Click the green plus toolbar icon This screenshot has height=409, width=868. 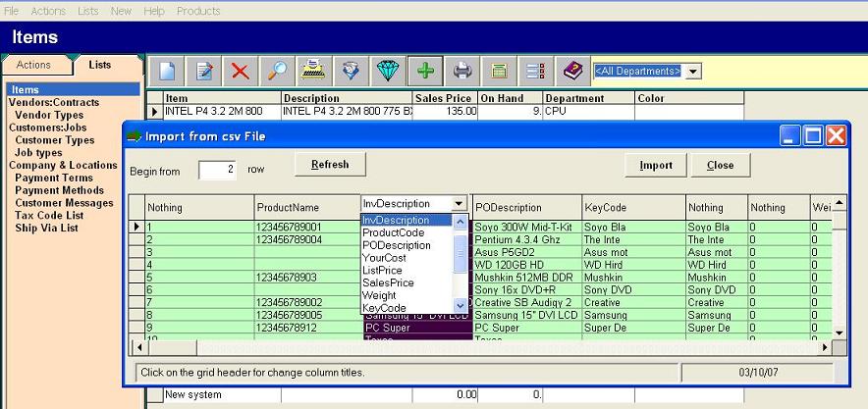(x=425, y=71)
